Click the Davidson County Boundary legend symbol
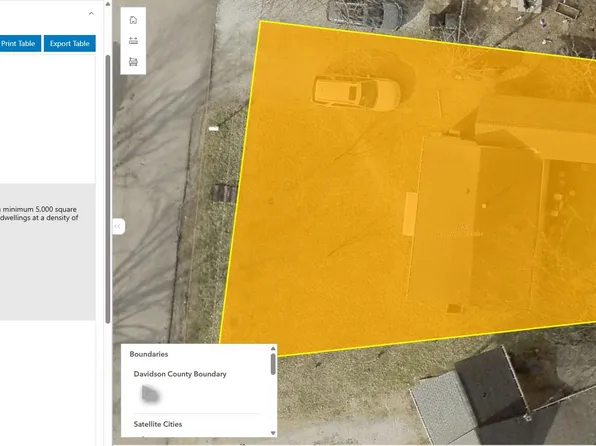 click(150, 394)
